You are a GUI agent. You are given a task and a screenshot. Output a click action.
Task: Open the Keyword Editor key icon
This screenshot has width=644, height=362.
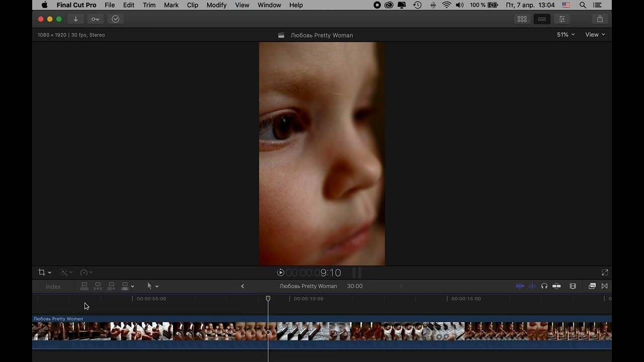95,19
